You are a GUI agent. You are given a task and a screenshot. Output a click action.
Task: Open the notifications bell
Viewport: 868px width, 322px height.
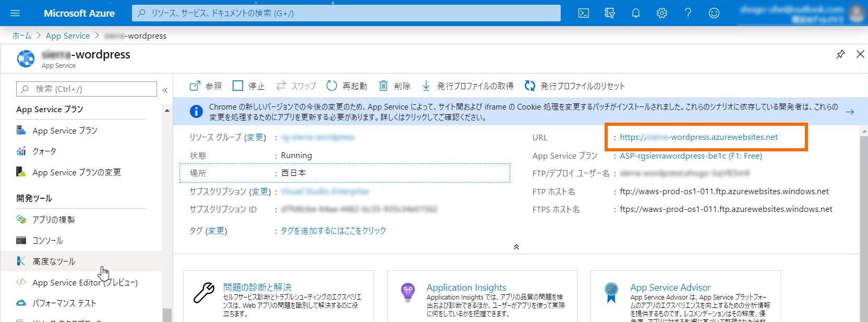click(x=636, y=13)
